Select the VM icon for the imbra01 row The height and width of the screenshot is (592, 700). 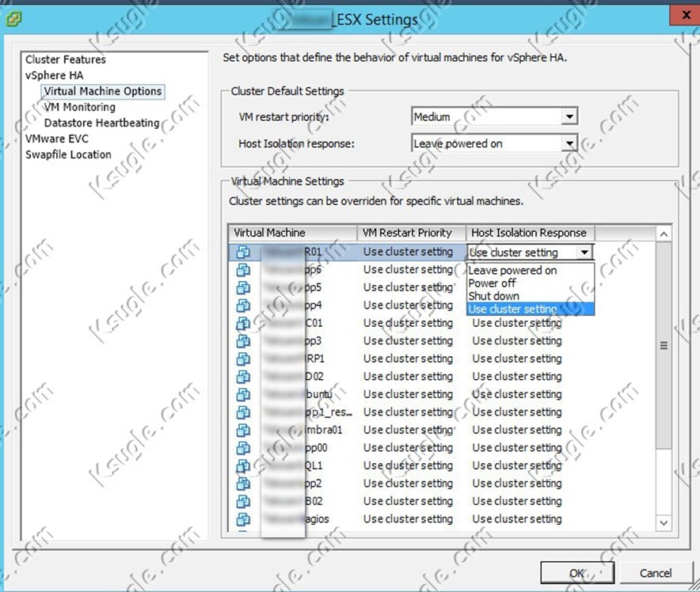[x=243, y=431]
